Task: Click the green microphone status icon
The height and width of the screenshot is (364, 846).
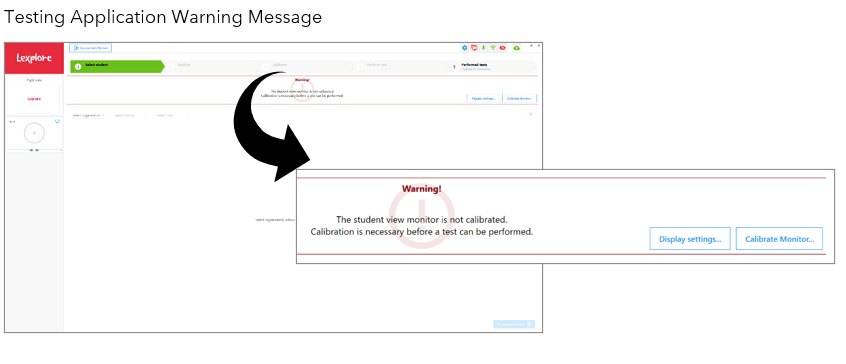Action: (483, 48)
